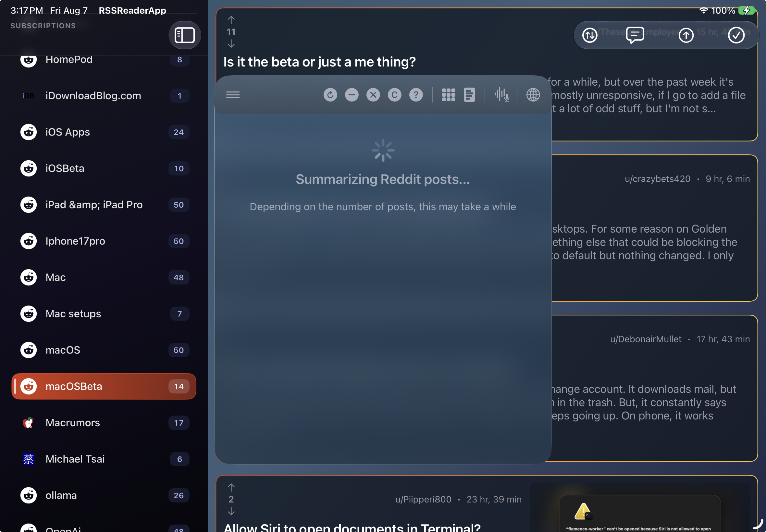
Task: Click Reddit icon beside iOSBeta
Action: click(x=28, y=168)
